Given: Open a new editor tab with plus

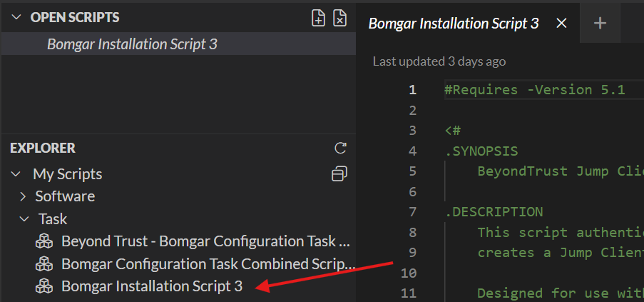Looking at the screenshot, I should [600, 23].
